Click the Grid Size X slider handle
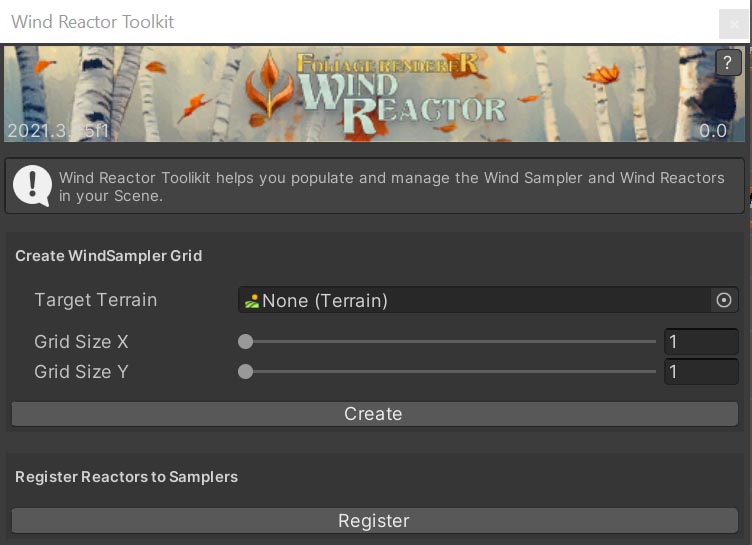The image size is (752, 545). (245, 342)
